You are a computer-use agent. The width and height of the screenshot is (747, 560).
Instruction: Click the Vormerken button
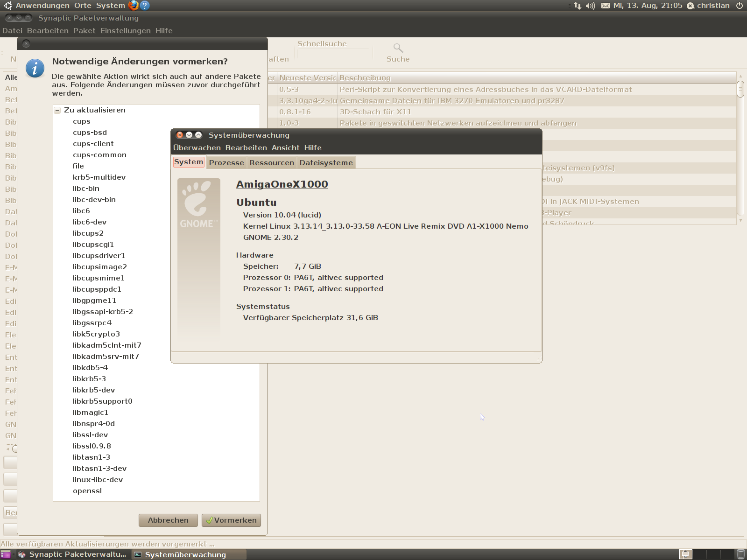click(x=231, y=520)
